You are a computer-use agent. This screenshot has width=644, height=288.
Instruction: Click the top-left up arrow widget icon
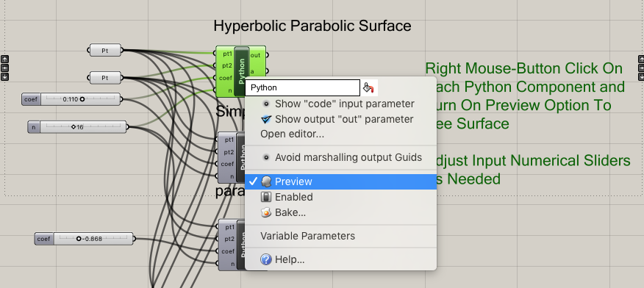click(4, 59)
